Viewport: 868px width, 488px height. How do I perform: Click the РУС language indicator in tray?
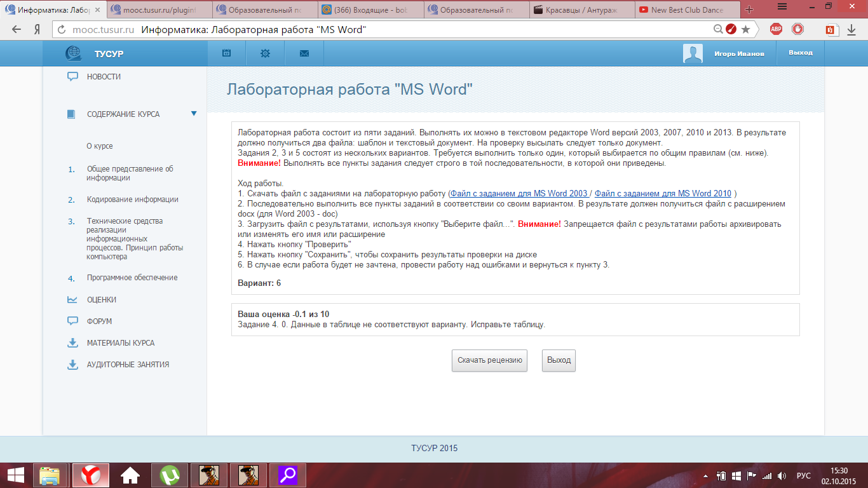(804, 475)
